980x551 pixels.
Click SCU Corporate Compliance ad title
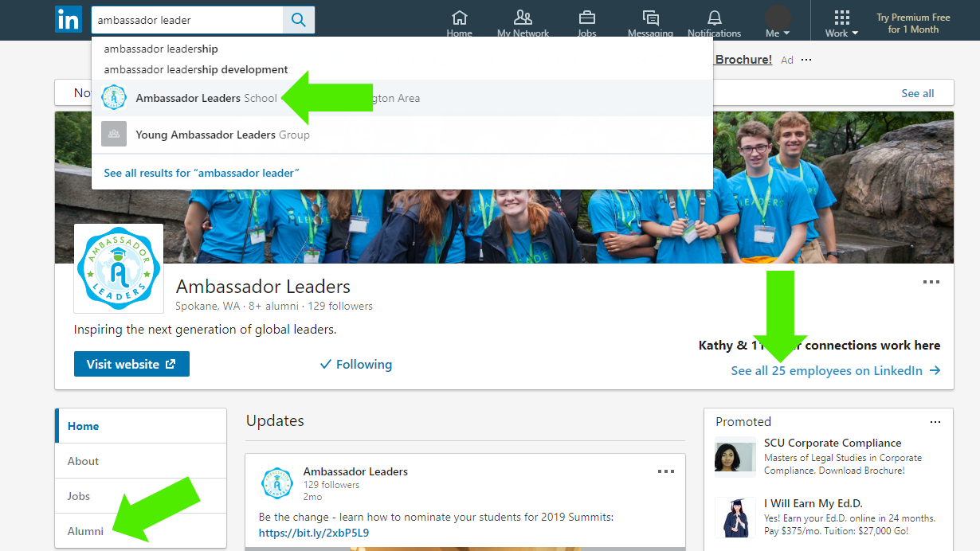(833, 443)
